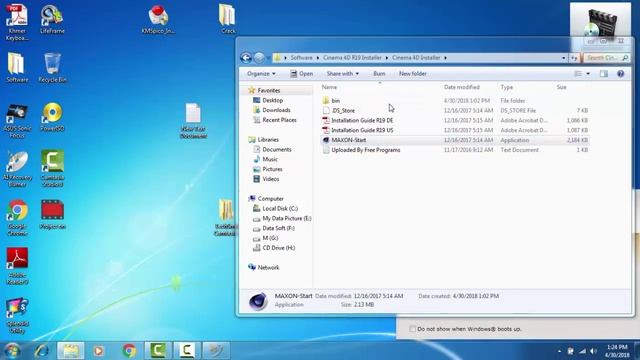
Task: Select Network in the navigation pane
Action: tap(268, 268)
